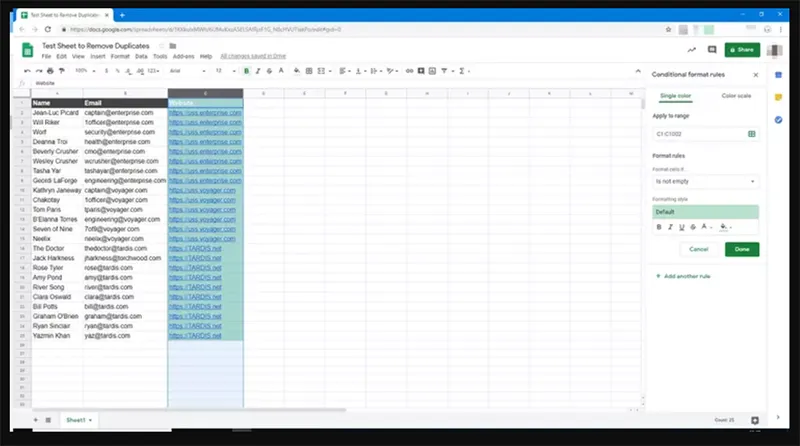Click the Google Sheets home logo
The width and height of the screenshot is (800, 446).
28,50
